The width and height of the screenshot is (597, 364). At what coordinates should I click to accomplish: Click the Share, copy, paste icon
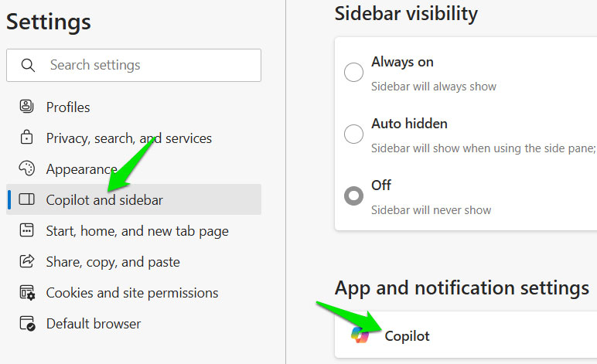point(27,262)
